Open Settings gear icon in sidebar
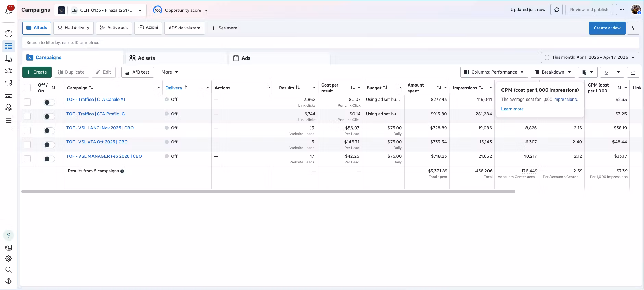 click(9, 259)
